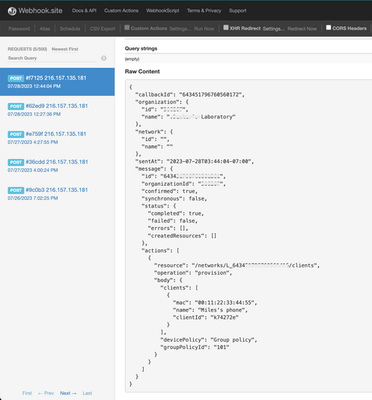Go to the Terms & Privacy page

(x=204, y=11)
